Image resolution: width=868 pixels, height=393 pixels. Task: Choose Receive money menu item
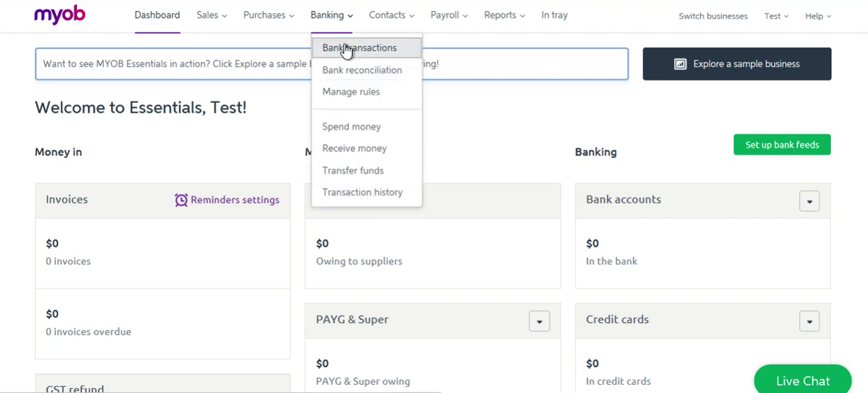coord(366,148)
